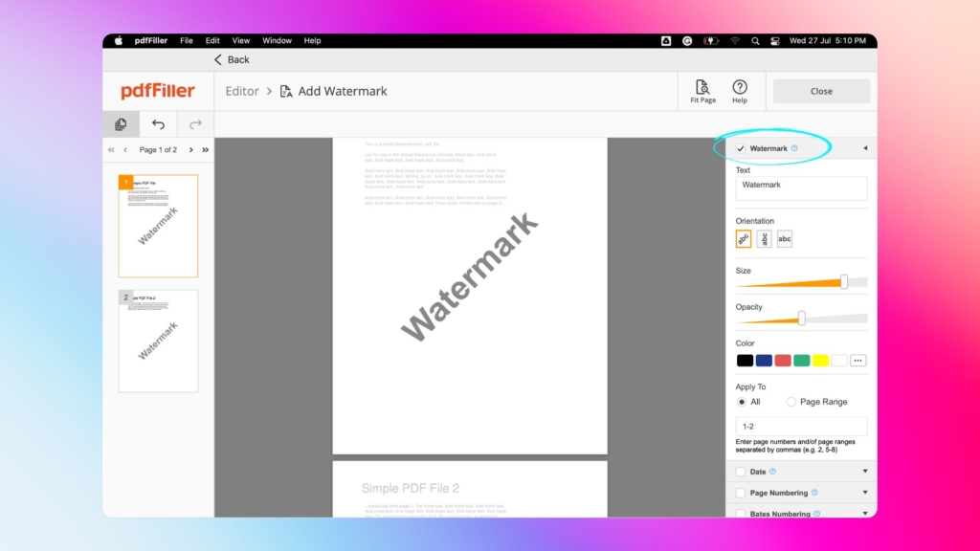This screenshot has width=980, height=551.
Task: Click the Spotlight search icon
Action: point(755,40)
